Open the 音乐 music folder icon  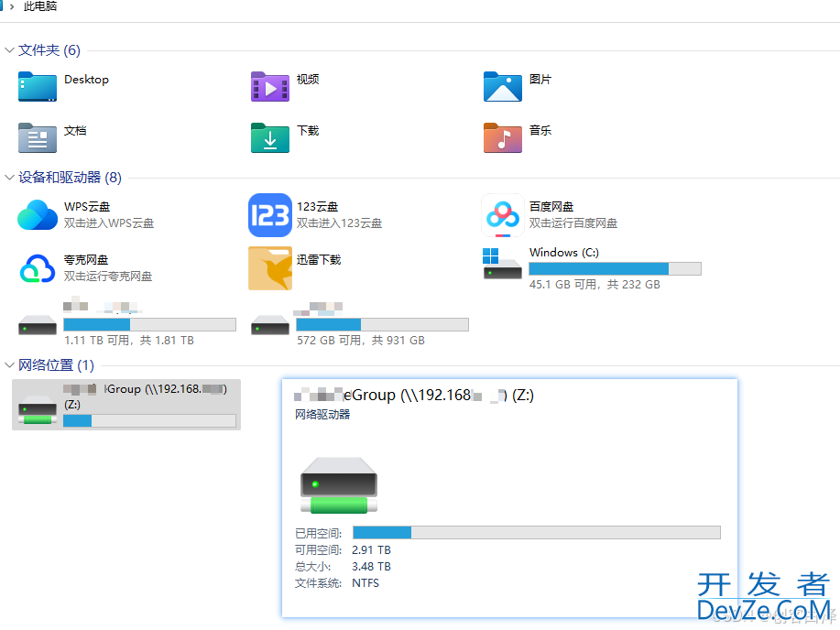tap(503, 137)
